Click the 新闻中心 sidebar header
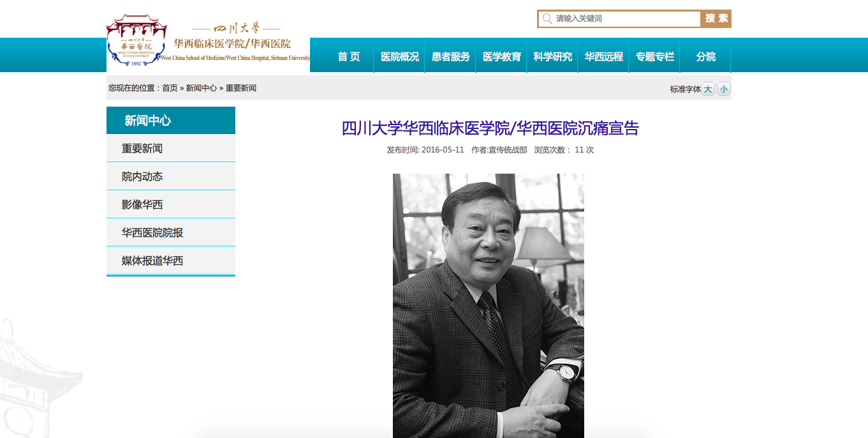The height and width of the screenshot is (438, 868). coord(171,120)
